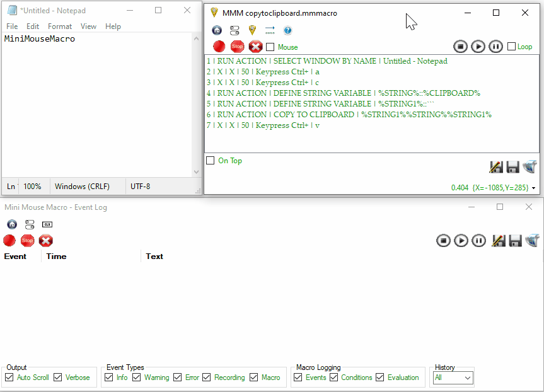Screen dimensions: 544x392
Task: Open the blue Help question mark icon
Action: (288, 30)
